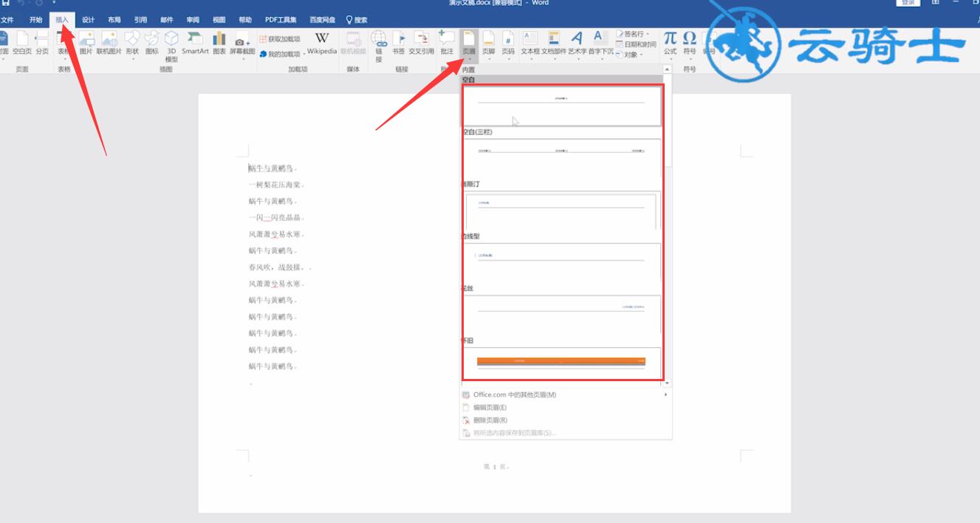Insert a text box (文本框)
Screen dimensions: 980x523
pyautogui.click(x=530, y=45)
